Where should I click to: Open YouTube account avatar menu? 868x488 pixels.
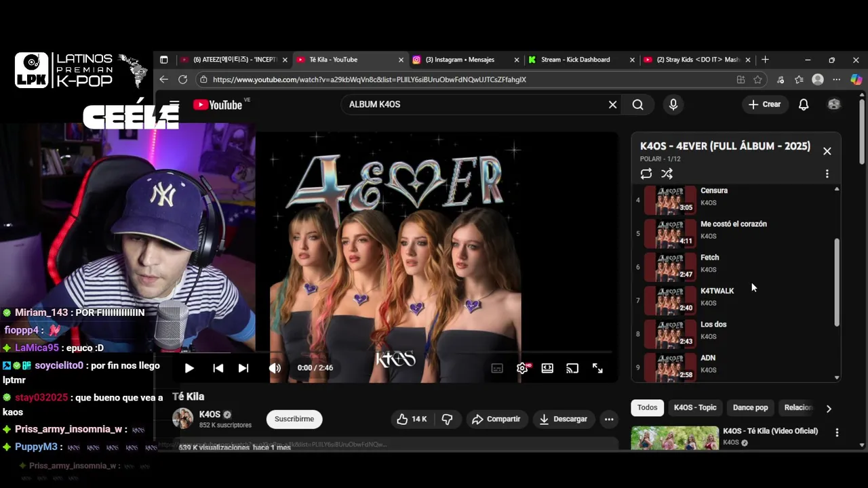[x=834, y=104]
